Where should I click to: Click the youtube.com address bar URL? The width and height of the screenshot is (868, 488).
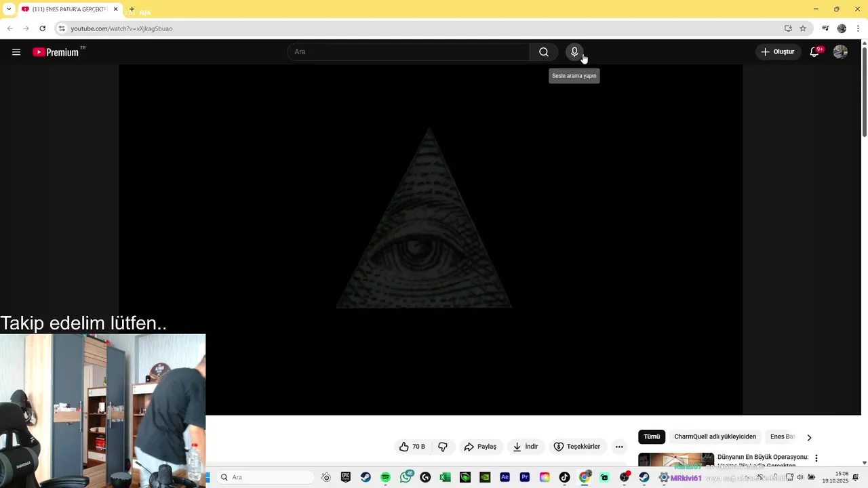121,28
